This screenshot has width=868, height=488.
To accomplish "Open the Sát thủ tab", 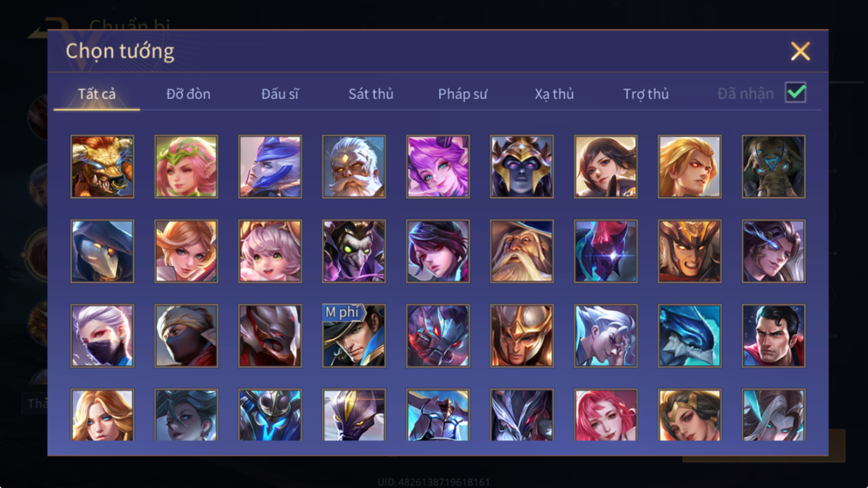I will tap(371, 94).
